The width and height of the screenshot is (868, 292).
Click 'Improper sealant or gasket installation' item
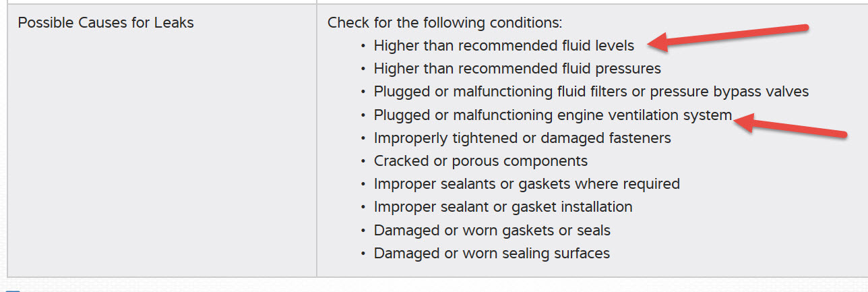tap(503, 207)
